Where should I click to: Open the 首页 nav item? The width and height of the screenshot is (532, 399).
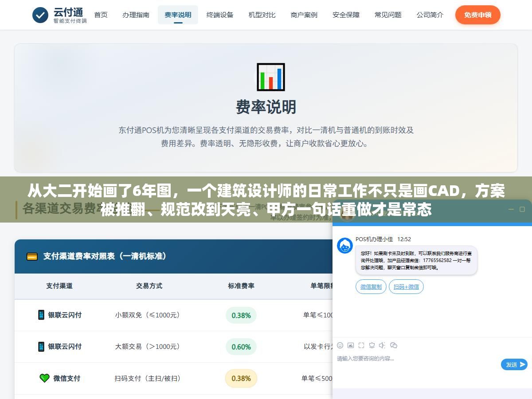101,15
